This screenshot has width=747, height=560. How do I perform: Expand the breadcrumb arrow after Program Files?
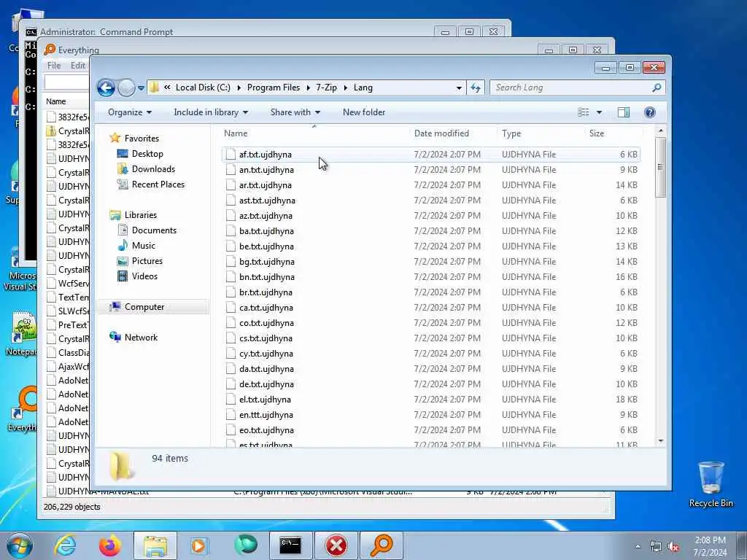309,87
